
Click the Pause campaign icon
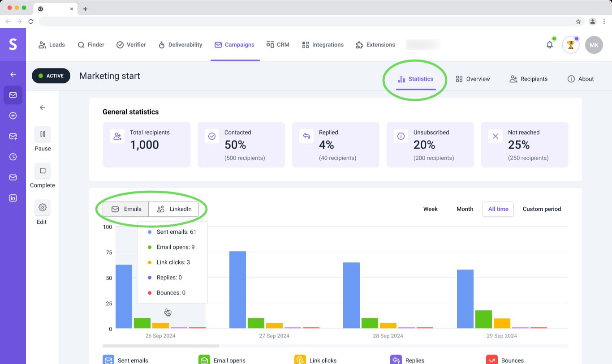pyautogui.click(x=43, y=134)
